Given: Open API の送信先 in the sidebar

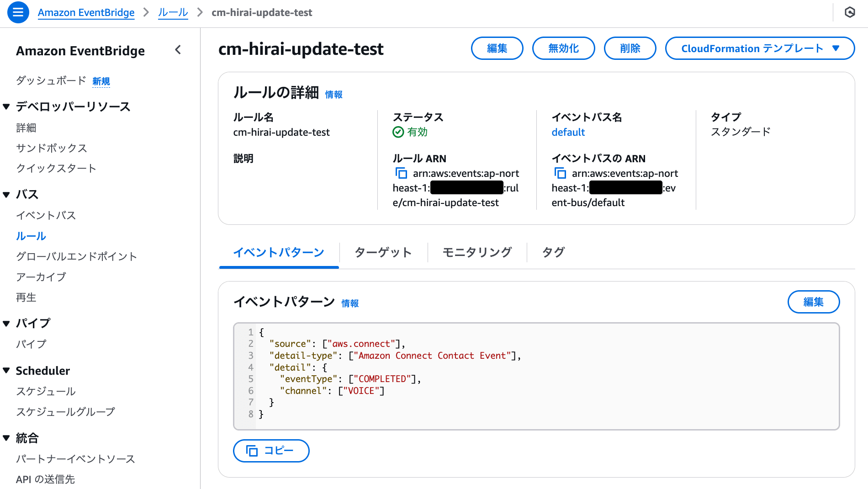Looking at the screenshot, I should pyautogui.click(x=45, y=479).
